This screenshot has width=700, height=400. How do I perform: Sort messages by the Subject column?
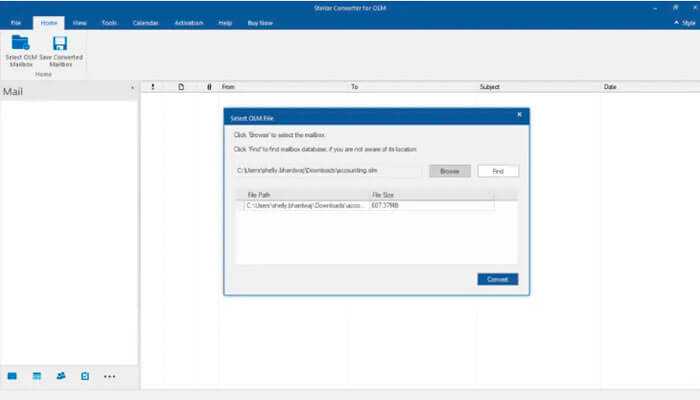[490, 87]
